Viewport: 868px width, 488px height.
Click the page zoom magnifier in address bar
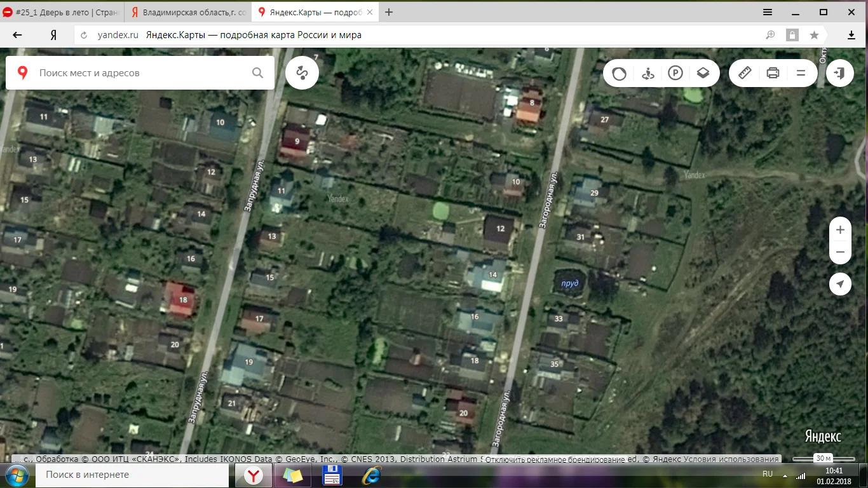tap(770, 36)
